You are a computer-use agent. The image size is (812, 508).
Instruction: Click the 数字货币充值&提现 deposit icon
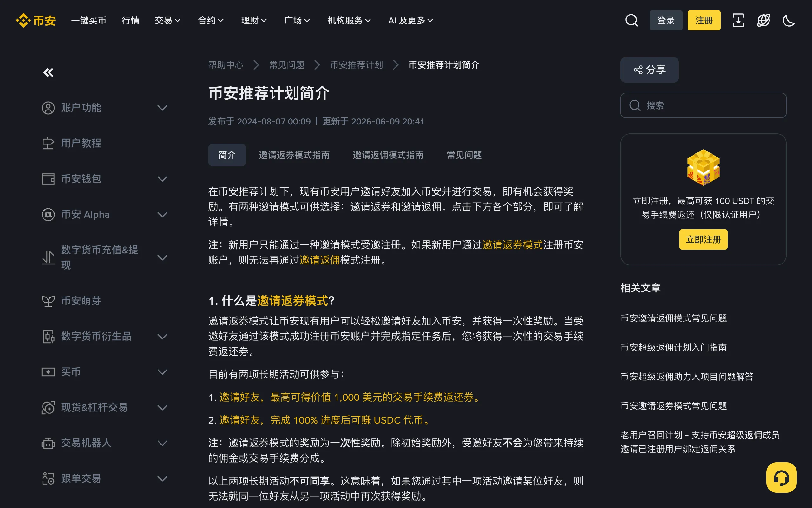(x=48, y=258)
